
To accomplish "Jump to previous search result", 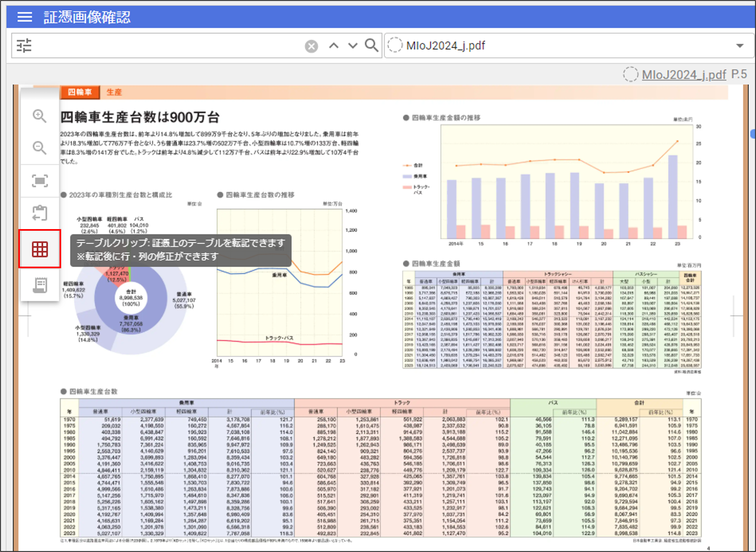I will pyautogui.click(x=333, y=45).
